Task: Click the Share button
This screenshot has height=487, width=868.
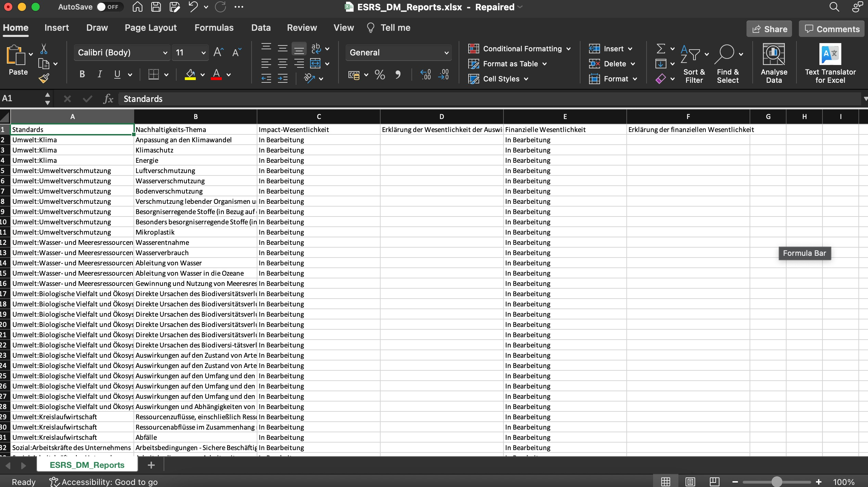Action: (x=769, y=29)
